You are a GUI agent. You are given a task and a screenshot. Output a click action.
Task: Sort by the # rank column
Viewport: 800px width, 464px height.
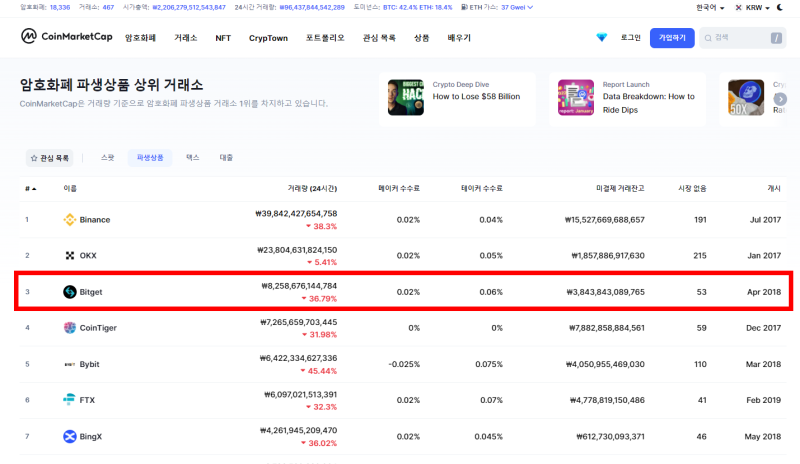(31, 188)
